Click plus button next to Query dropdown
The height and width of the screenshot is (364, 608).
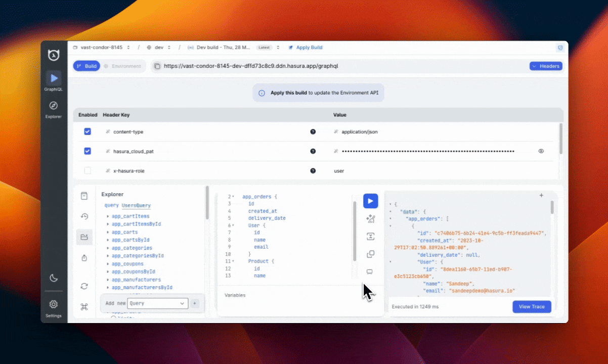(195, 303)
